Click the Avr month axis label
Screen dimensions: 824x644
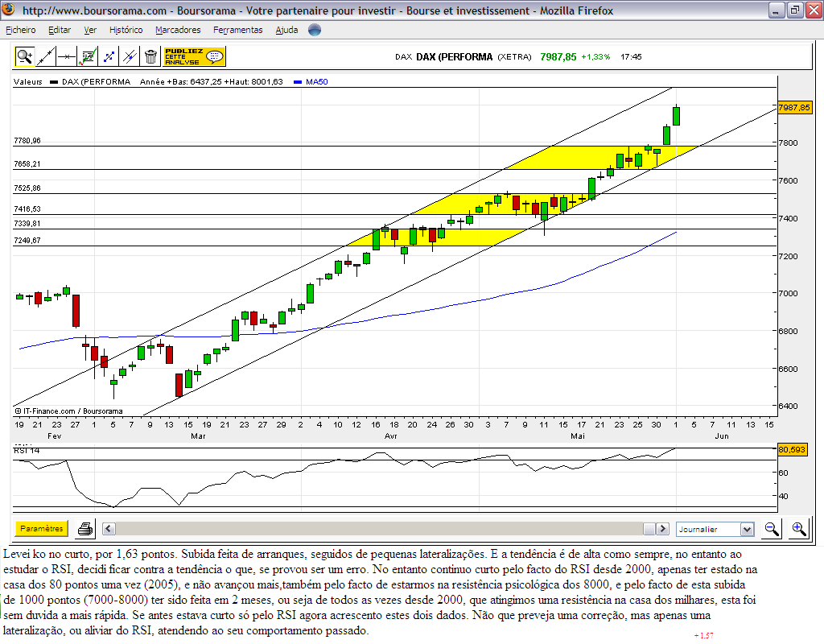390,436
